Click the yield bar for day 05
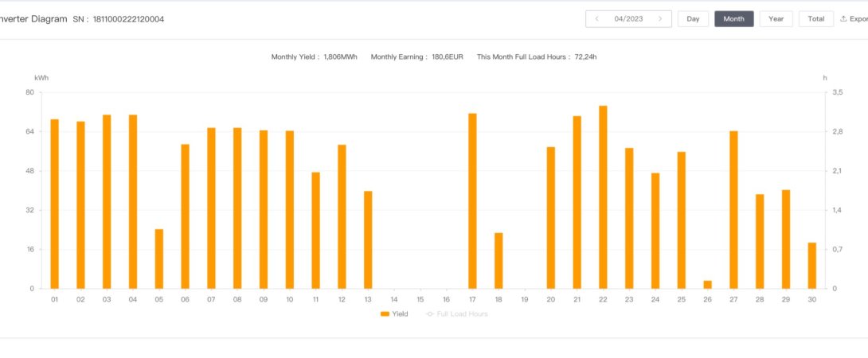Image resolution: width=868 pixels, height=358 pixels. click(159, 259)
